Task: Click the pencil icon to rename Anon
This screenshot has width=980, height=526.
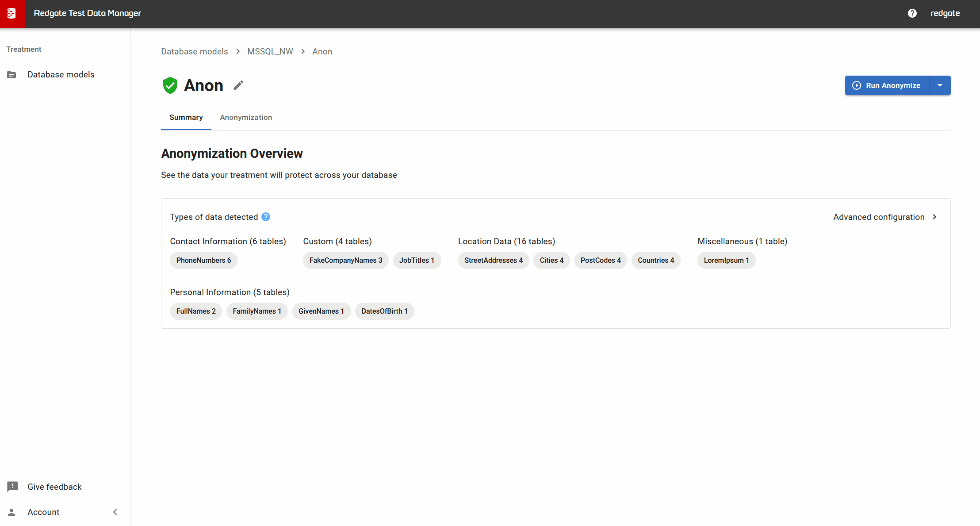Action: (238, 85)
